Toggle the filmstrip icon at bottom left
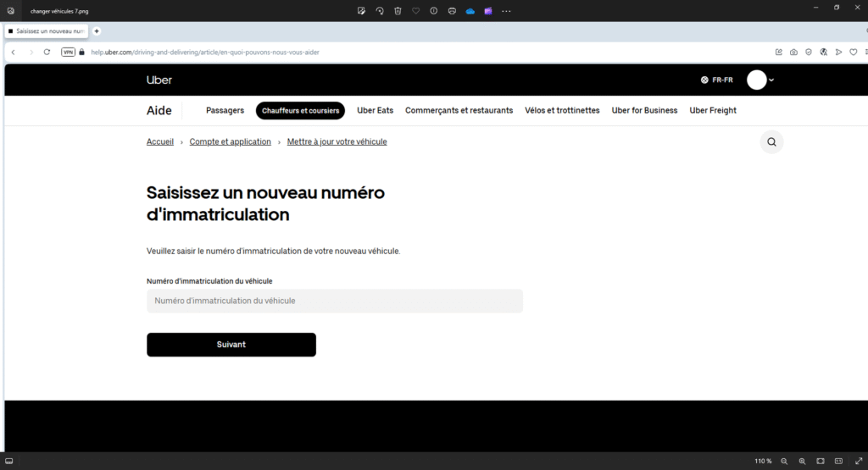The width and height of the screenshot is (868, 470). point(8,461)
